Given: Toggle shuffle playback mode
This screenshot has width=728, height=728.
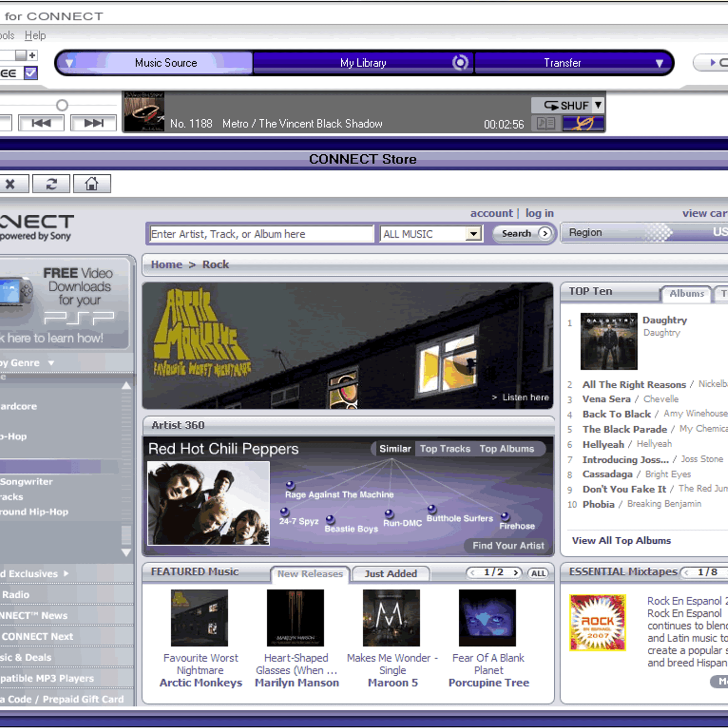Looking at the screenshot, I should (563, 105).
